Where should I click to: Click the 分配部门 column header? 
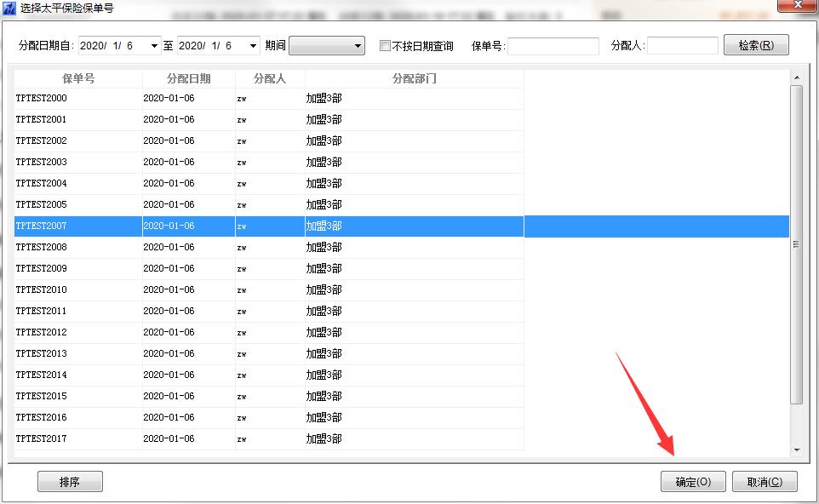point(414,78)
